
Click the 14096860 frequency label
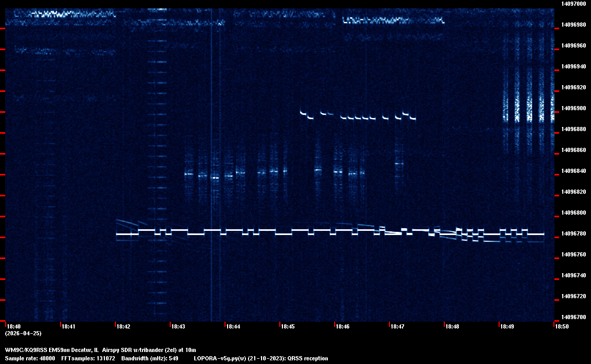point(574,150)
